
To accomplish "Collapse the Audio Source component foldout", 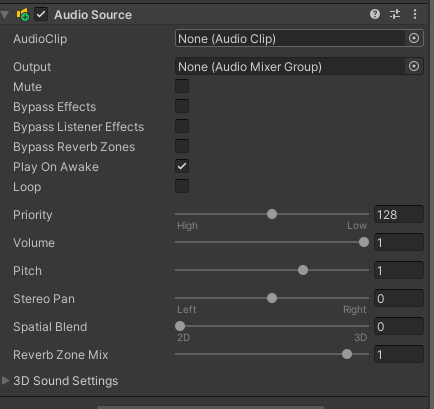I will 5,15.
